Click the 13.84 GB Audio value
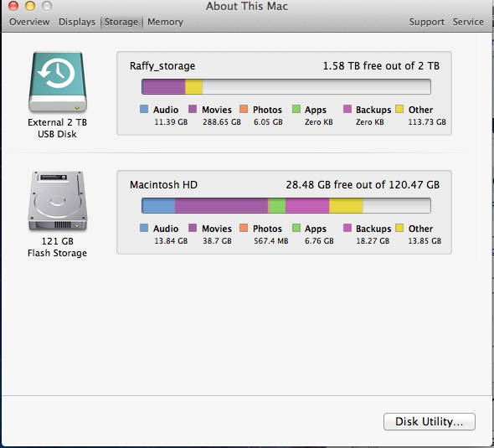This screenshot has width=494, height=448. click(171, 241)
